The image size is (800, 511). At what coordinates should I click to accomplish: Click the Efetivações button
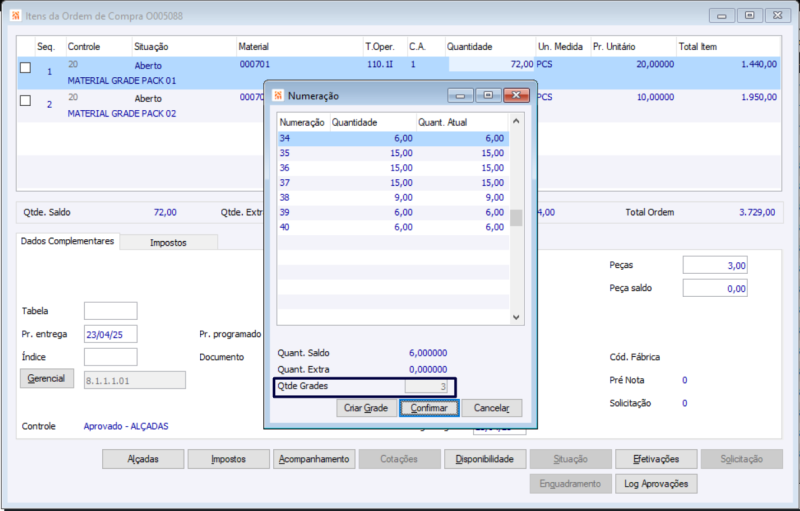(656, 459)
